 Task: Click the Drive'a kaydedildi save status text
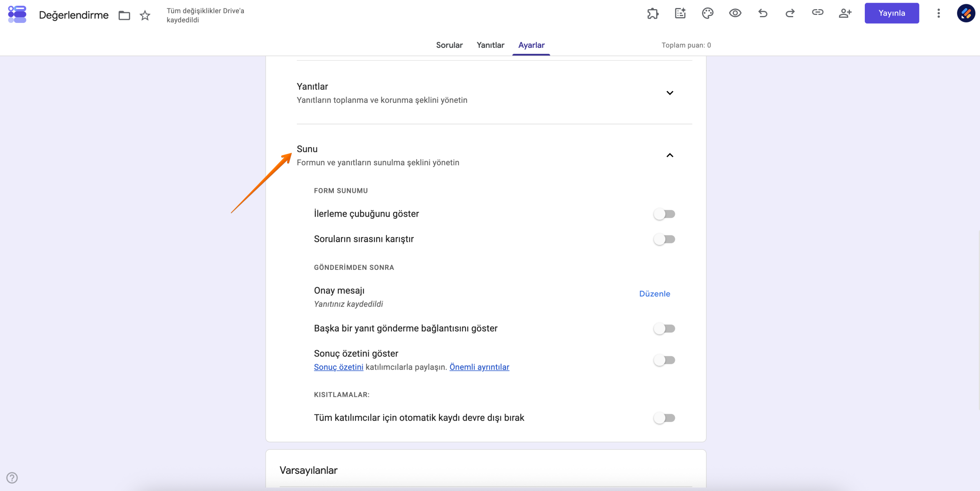[205, 15]
